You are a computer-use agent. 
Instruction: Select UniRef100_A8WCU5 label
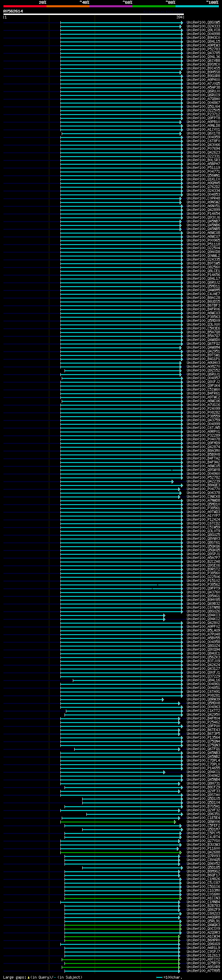(x=203, y=466)
